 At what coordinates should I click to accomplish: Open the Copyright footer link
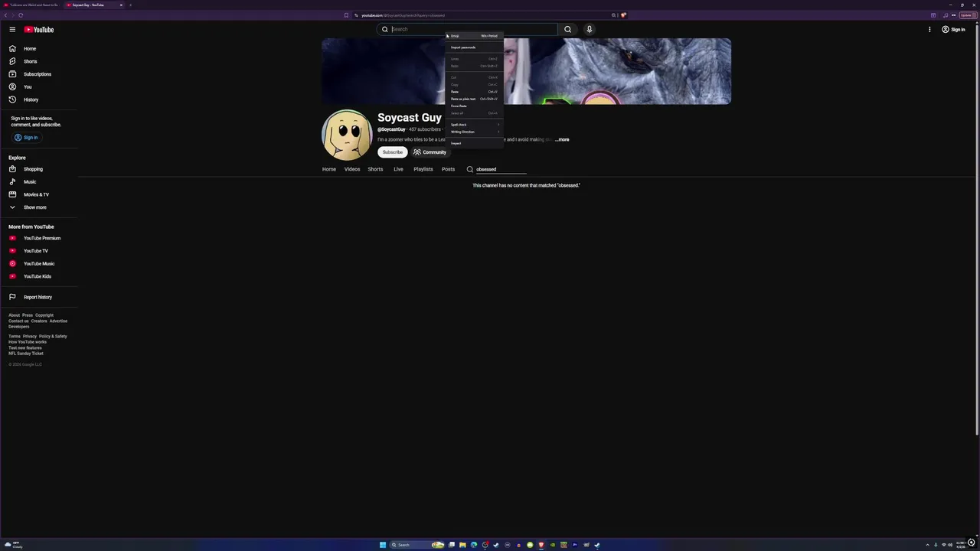(x=44, y=315)
